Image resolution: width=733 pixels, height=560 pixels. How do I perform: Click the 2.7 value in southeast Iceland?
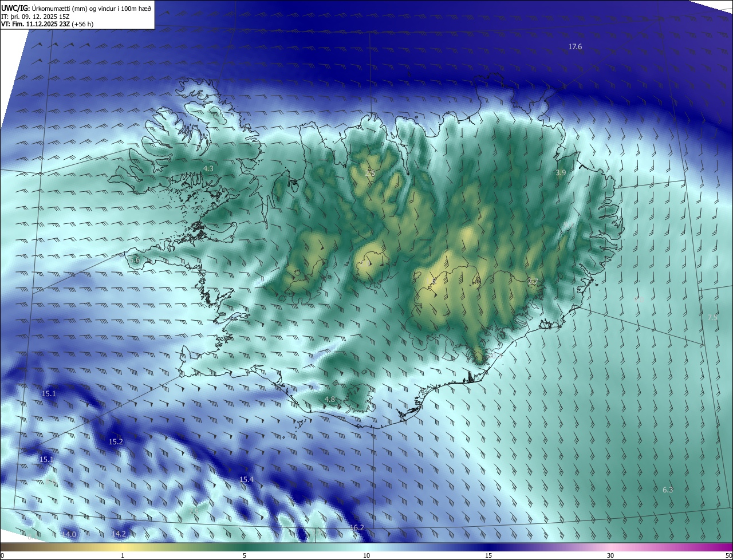[533, 282]
